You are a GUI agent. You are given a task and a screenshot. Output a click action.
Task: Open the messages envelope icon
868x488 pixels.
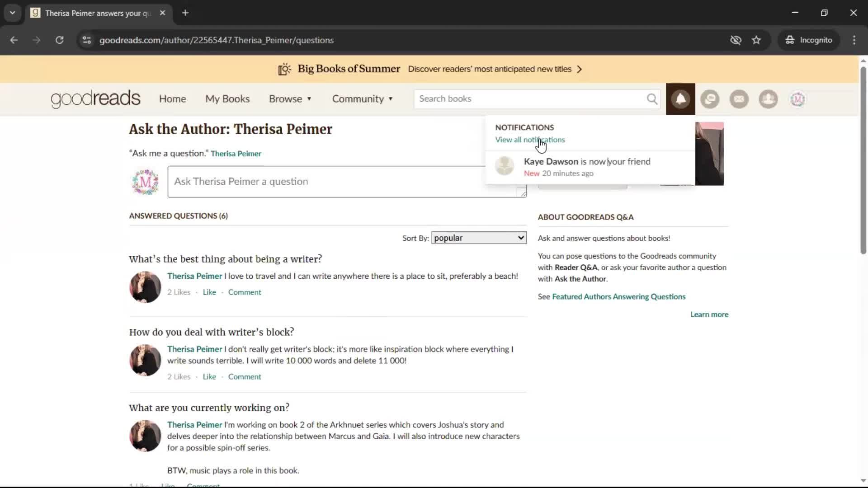739,99
